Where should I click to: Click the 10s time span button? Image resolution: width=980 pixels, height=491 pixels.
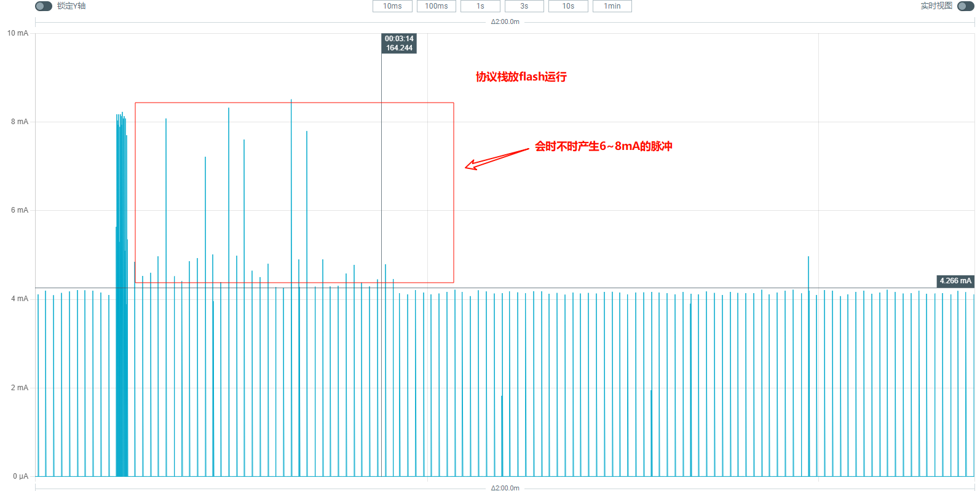click(x=568, y=6)
